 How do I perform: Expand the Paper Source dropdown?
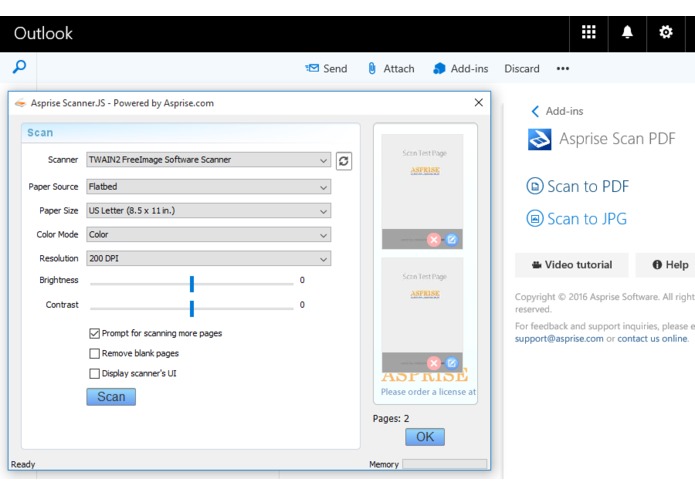pos(208,187)
